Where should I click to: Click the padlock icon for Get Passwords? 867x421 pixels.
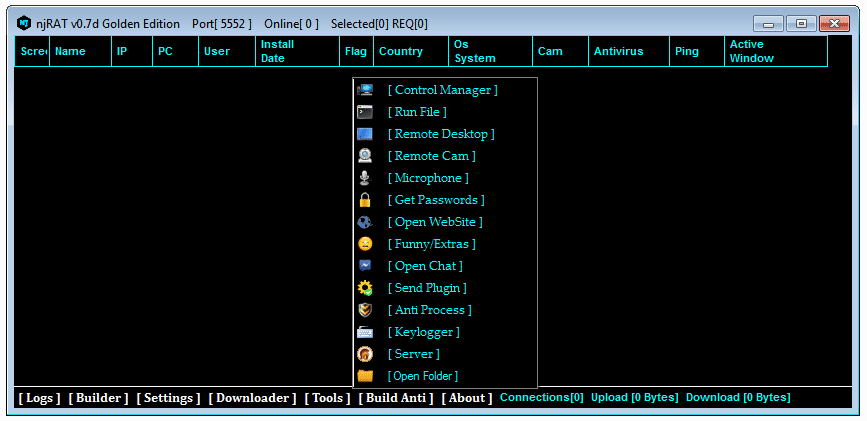(x=365, y=200)
